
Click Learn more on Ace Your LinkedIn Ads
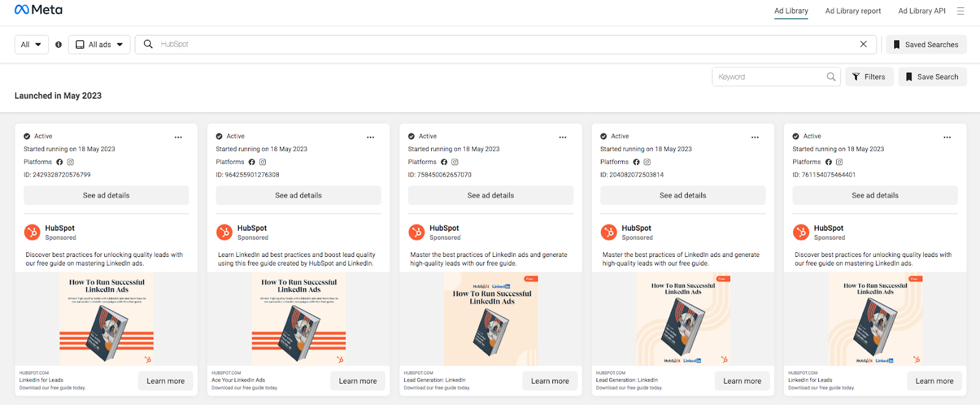tap(358, 381)
